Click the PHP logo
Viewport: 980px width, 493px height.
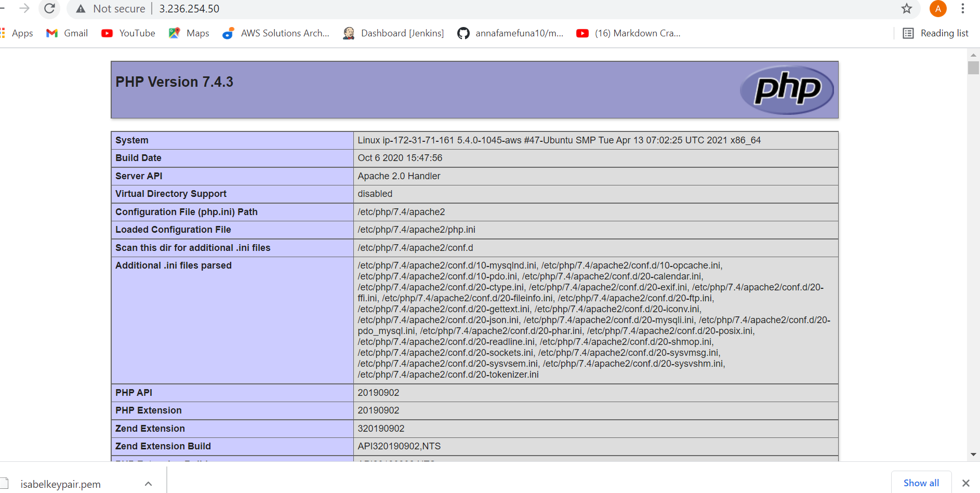[787, 89]
